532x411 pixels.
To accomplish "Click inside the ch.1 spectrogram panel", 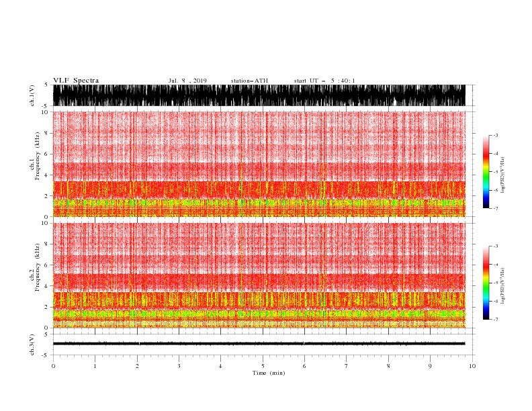I will [259, 164].
